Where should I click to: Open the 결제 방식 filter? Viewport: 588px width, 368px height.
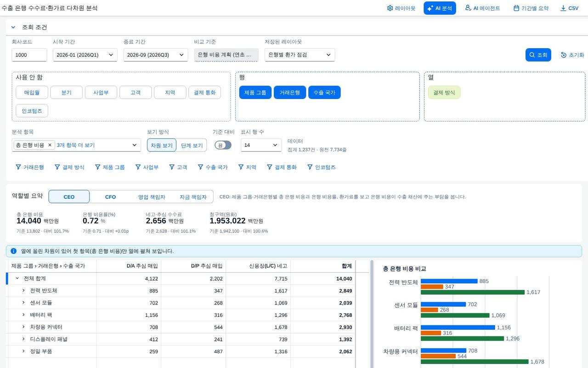pos(69,167)
